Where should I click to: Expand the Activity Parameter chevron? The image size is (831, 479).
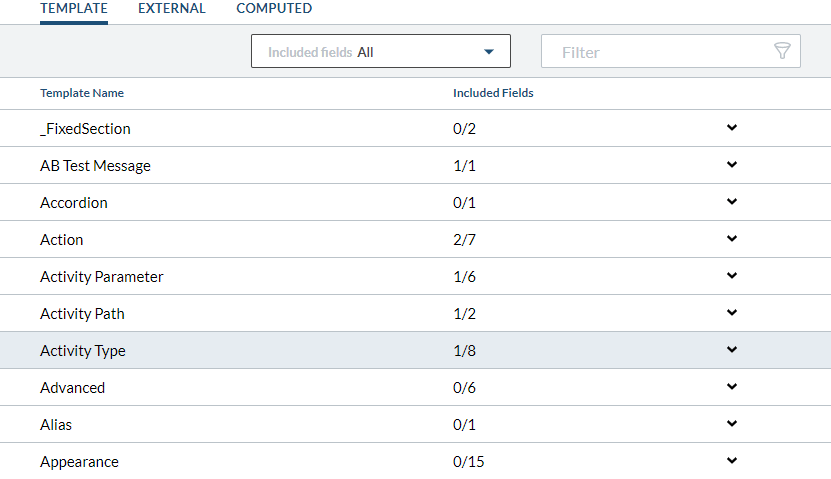coord(732,276)
